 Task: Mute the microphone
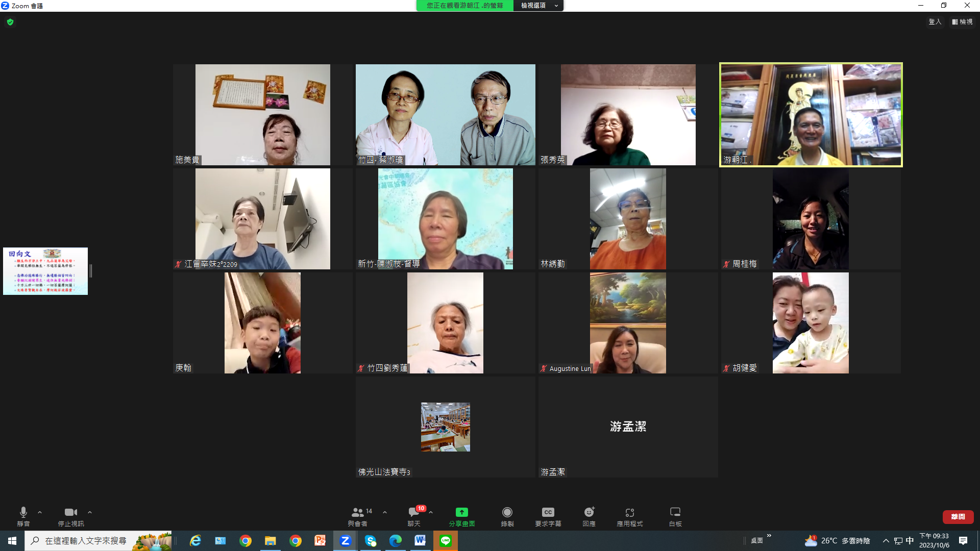pyautogui.click(x=23, y=513)
